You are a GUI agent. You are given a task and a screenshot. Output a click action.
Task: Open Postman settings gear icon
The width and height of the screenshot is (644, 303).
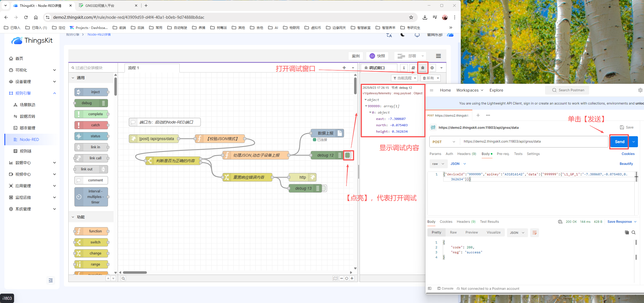point(640,90)
